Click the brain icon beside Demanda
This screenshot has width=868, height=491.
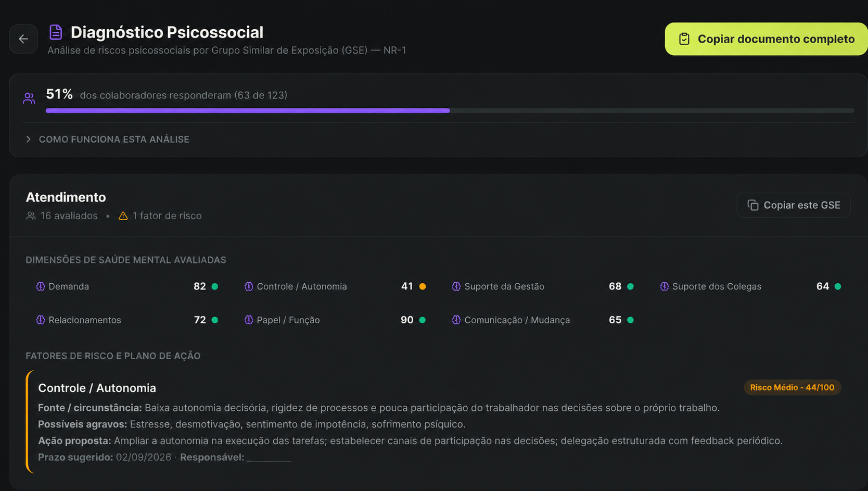coord(41,286)
